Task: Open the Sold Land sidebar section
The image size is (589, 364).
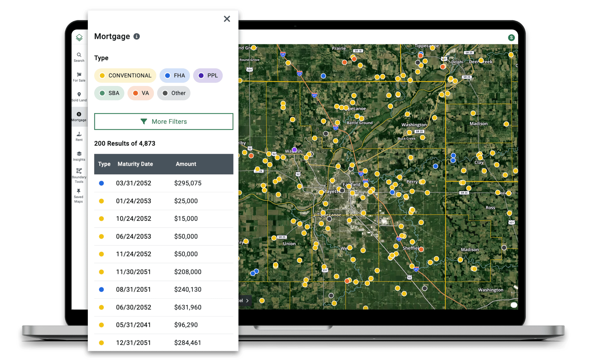Action: [79, 97]
